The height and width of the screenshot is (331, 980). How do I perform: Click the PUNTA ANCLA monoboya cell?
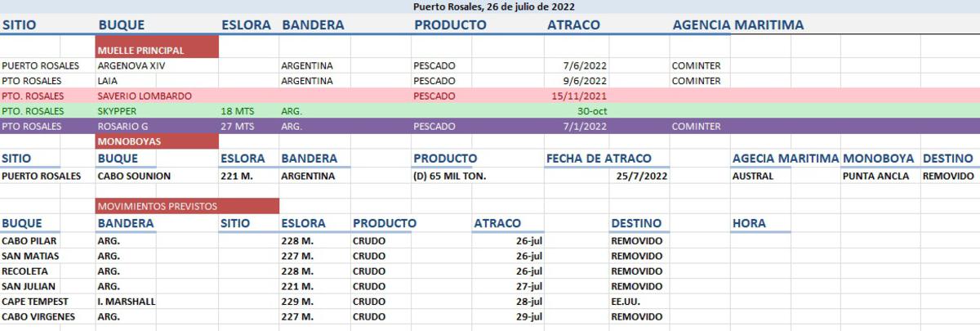[x=880, y=176]
